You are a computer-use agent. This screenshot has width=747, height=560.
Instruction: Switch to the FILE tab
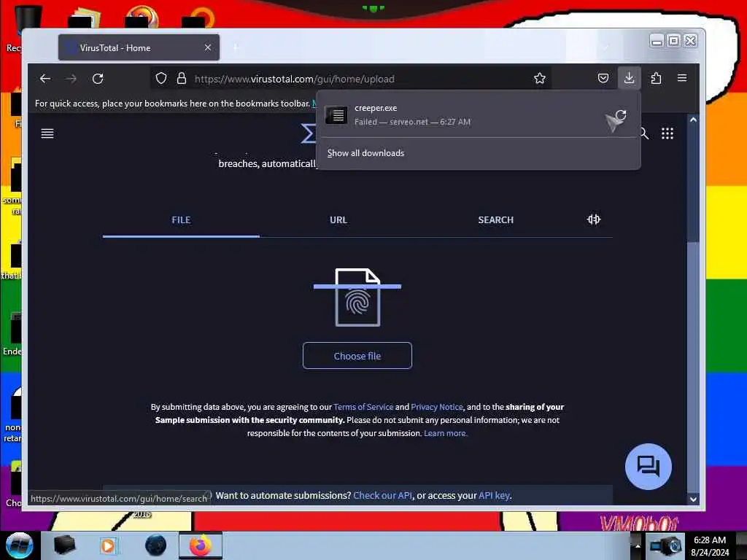[x=181, y=220]
